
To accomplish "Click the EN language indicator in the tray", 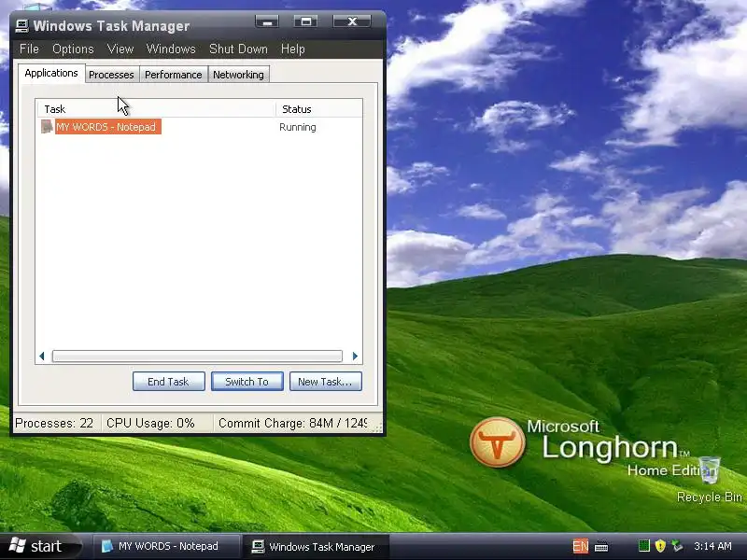I will point(580,546).
